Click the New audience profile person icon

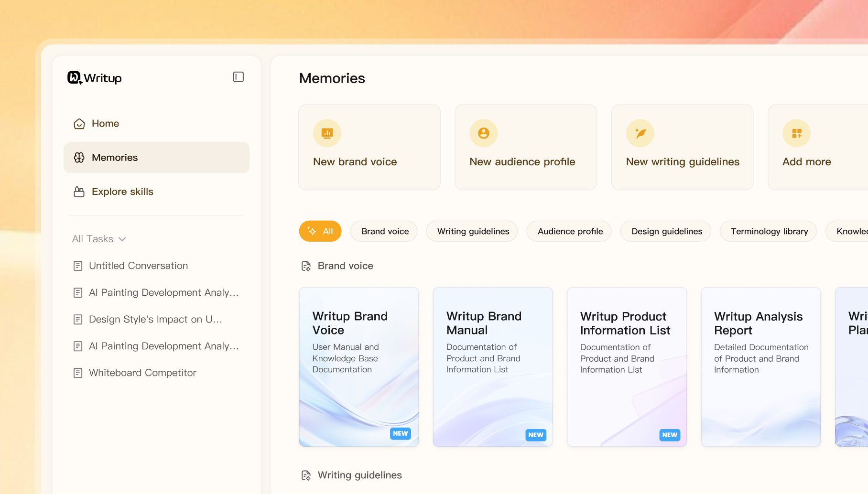pos(484,133)
